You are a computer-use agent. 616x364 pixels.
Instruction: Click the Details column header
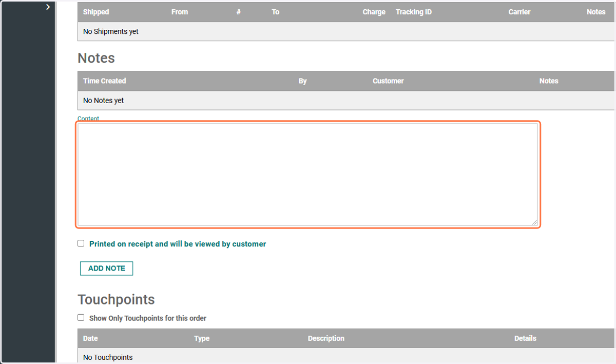click(525, 338)
